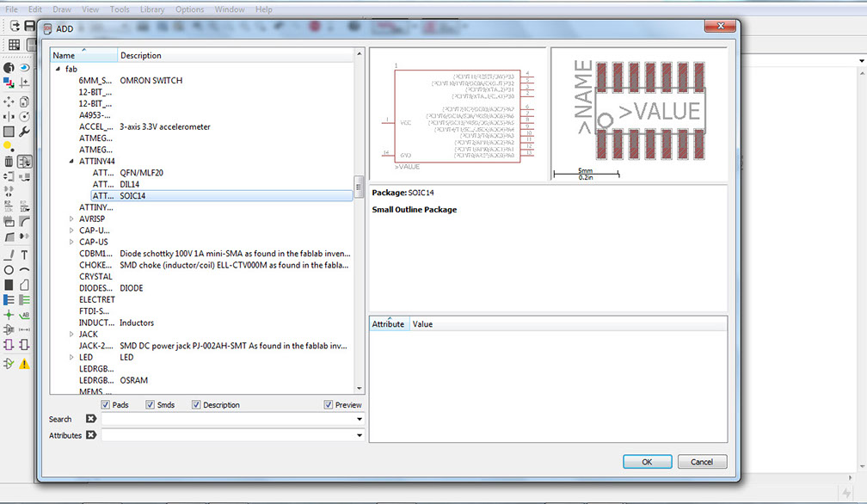Image resolution: width=867 pixels, height=504 pixels.
Task: Sort by the Description column header
Action: [236, 55]
